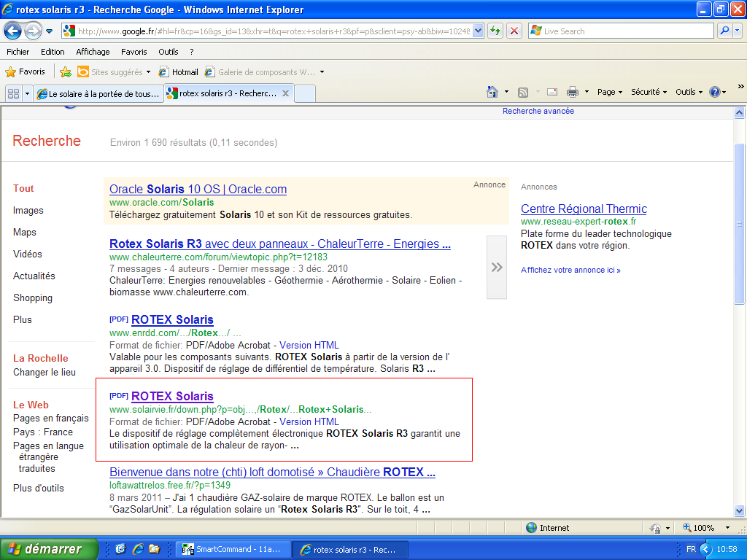Select Images in the left search sidebar

click(x=28, y=210)
